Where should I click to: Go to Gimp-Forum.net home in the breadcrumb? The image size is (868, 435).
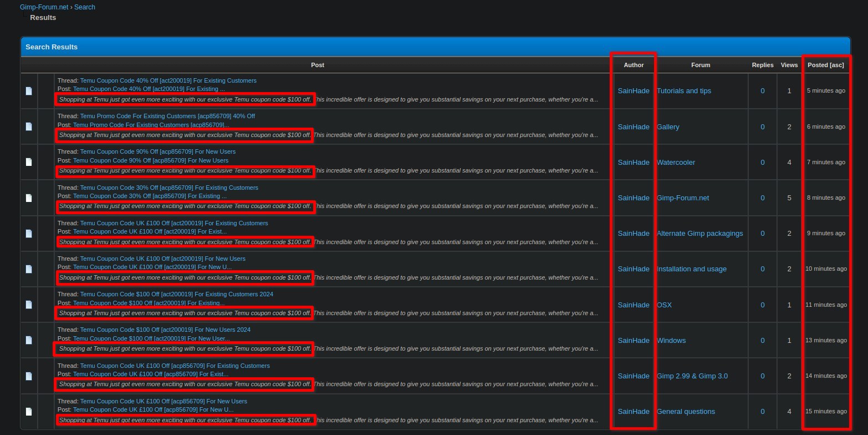[x=44, y=7]
